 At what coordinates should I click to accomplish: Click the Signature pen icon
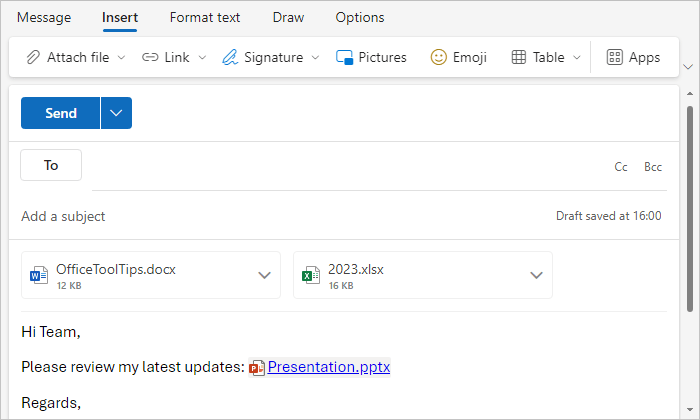click(x=230, y=57)
